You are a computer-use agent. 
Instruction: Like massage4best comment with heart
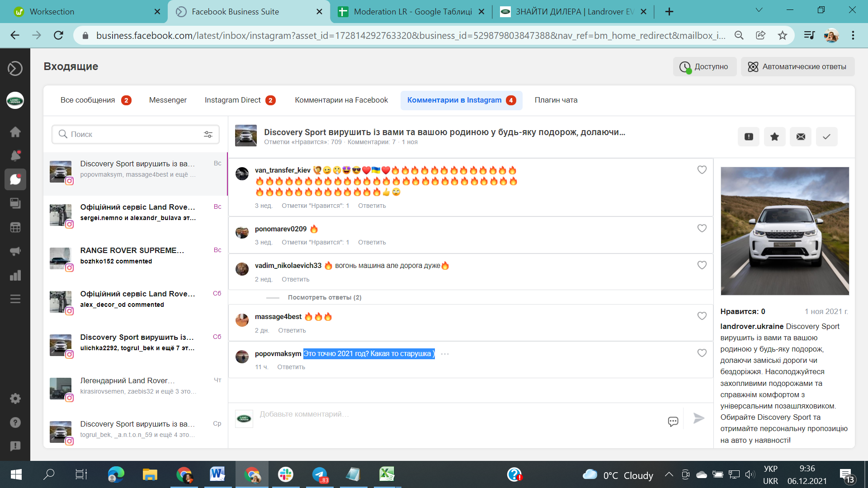click(x=702, y=316)
